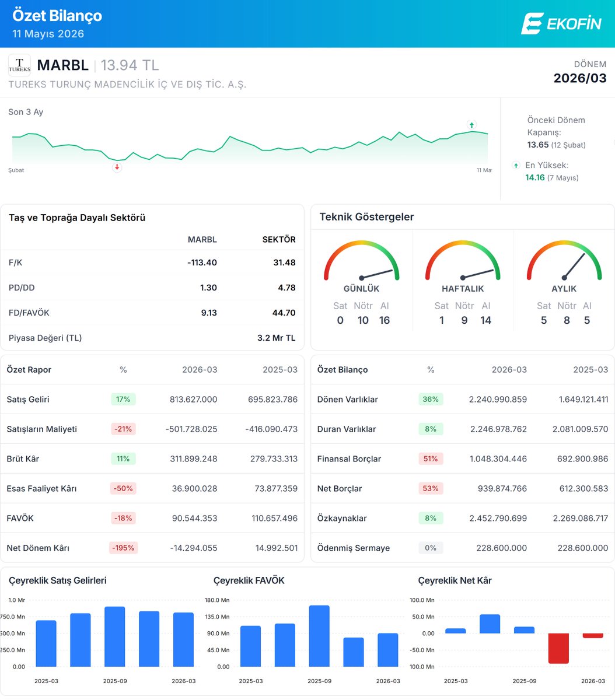Click the AYLIK gauge dial
Screen dimensions: 615x700
point(564,260)
